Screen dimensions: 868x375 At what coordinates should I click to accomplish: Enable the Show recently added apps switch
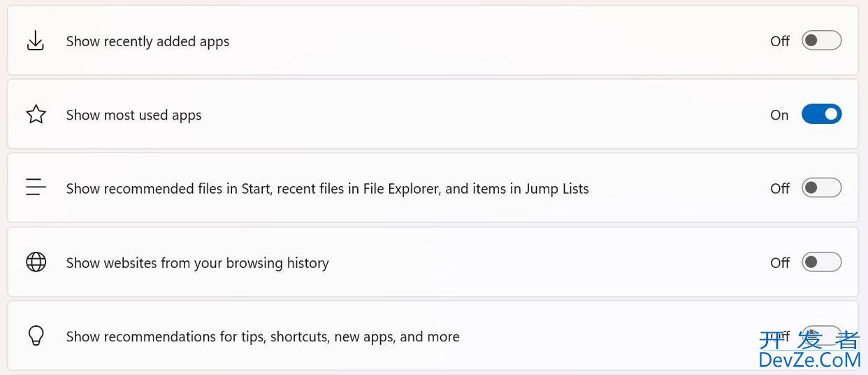821,41
